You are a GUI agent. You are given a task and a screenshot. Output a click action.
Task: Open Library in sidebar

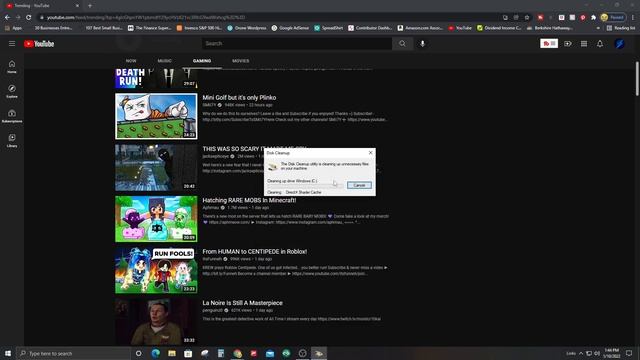(12, 140)
